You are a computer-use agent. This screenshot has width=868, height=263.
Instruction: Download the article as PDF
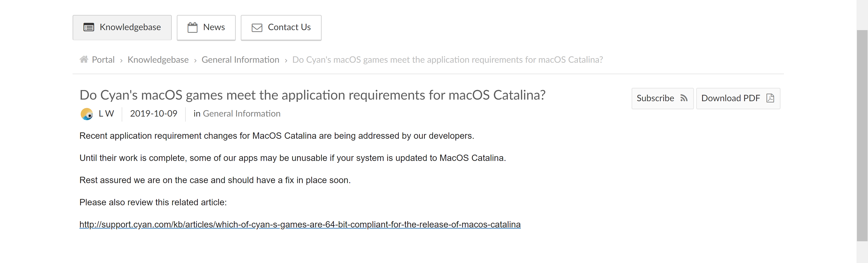(x=738, y=98)
